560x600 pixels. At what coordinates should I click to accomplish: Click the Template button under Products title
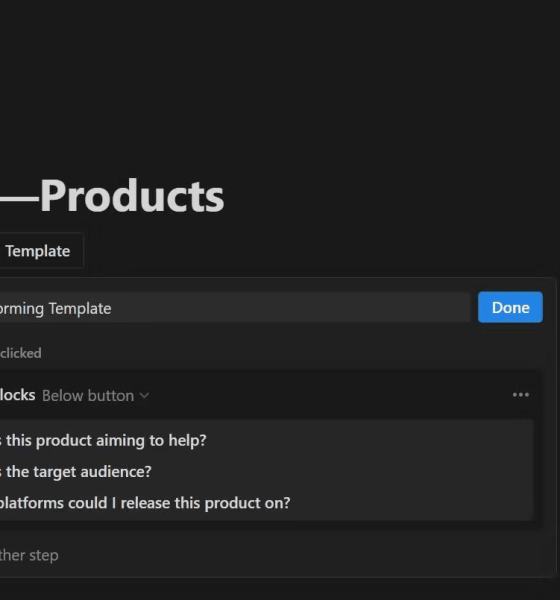tap(38, 251)
